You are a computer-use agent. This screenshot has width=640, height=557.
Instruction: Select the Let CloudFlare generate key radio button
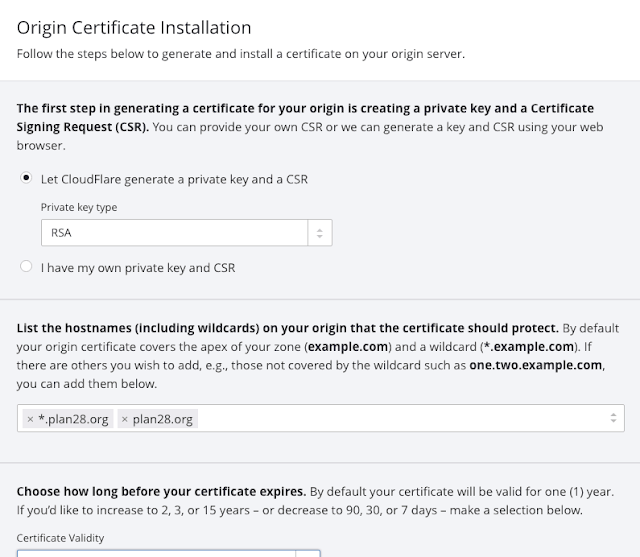(x=26, y=179)
